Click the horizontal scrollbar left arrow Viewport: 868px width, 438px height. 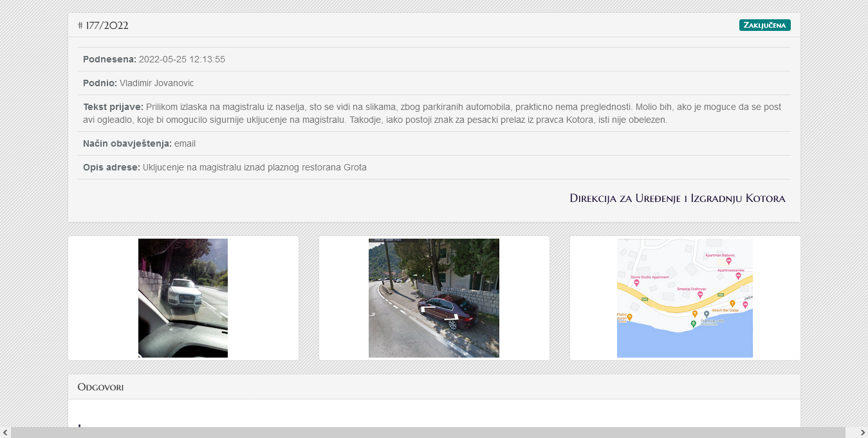tap(5, 432)
